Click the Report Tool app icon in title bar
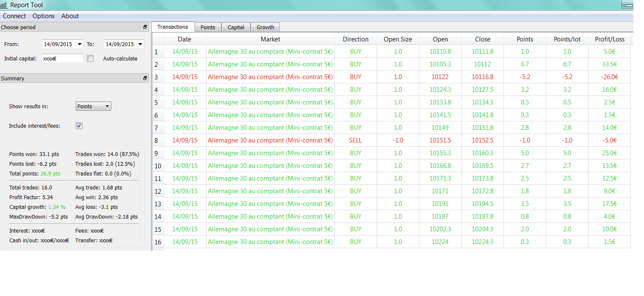 [4, 5]
